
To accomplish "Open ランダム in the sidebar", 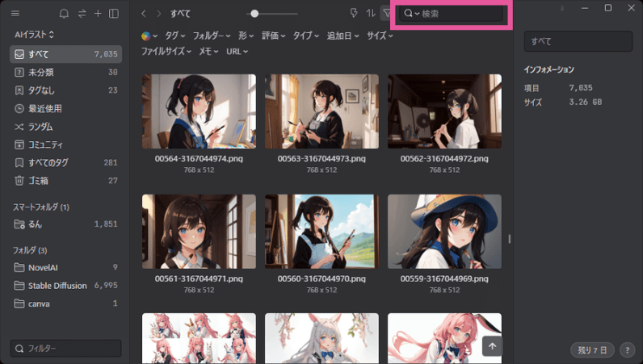I will (x=65, y=127).
